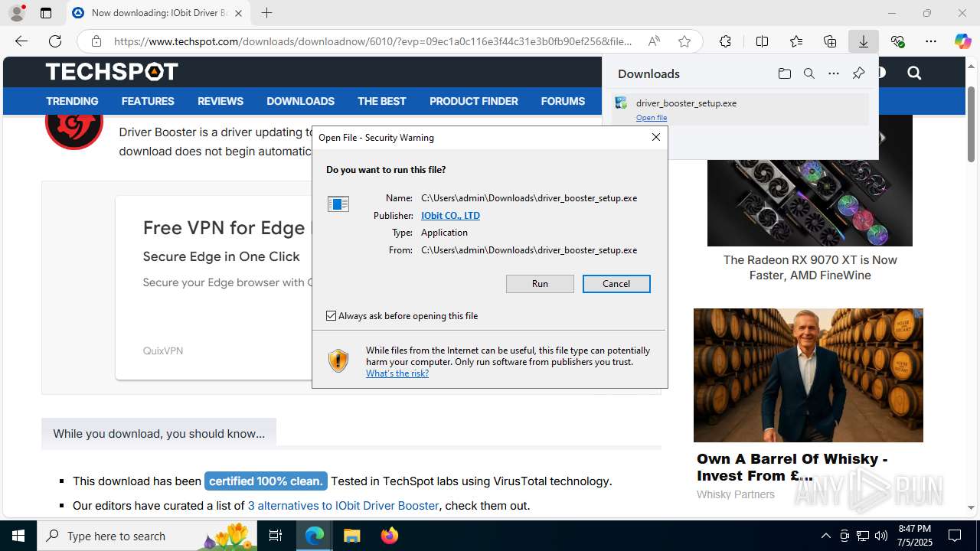
Task: Open Collections in the toolbar
Action: click(830, 41)
